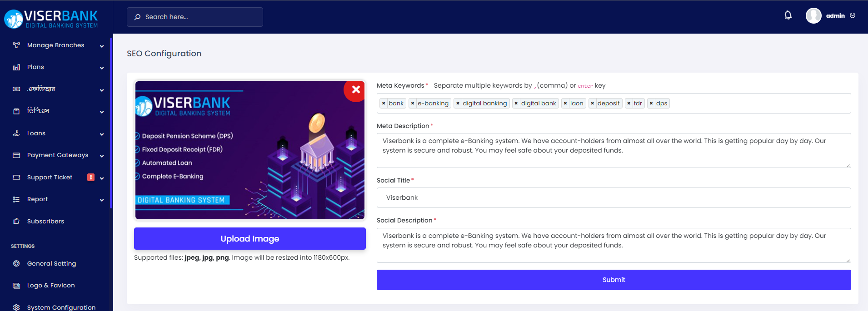The width and height of the screenshot is (868, 311).
Task: Click the admin profile avatar
Action: [x=813, y=16]
